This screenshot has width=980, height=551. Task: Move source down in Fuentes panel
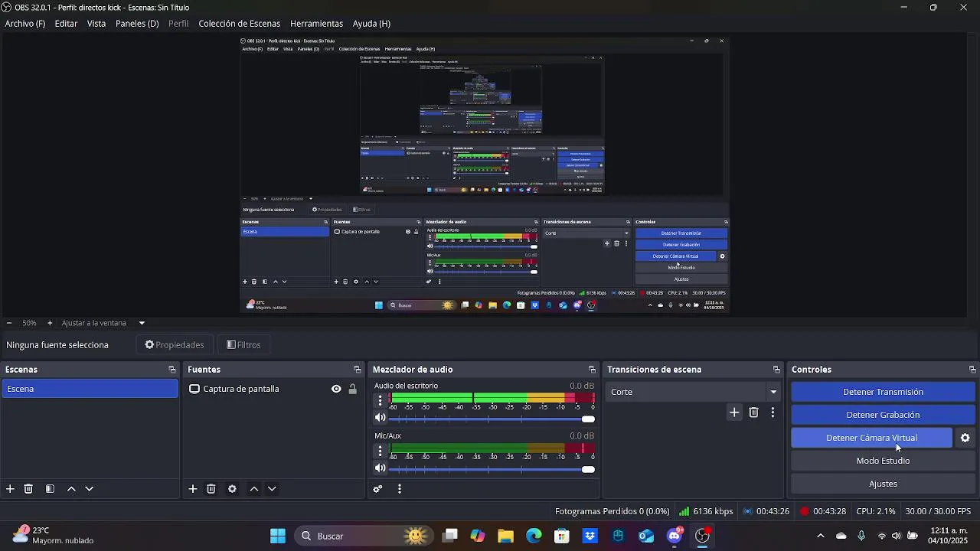point(272,489)
